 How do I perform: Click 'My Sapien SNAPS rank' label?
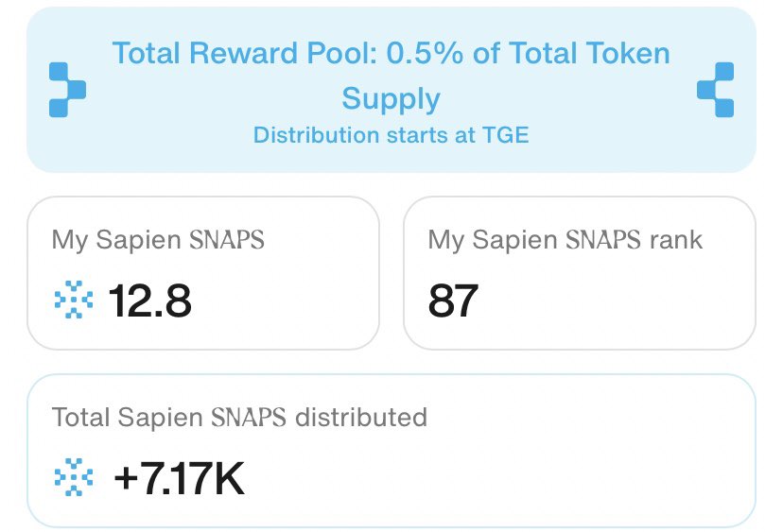[x=565, y=240]
